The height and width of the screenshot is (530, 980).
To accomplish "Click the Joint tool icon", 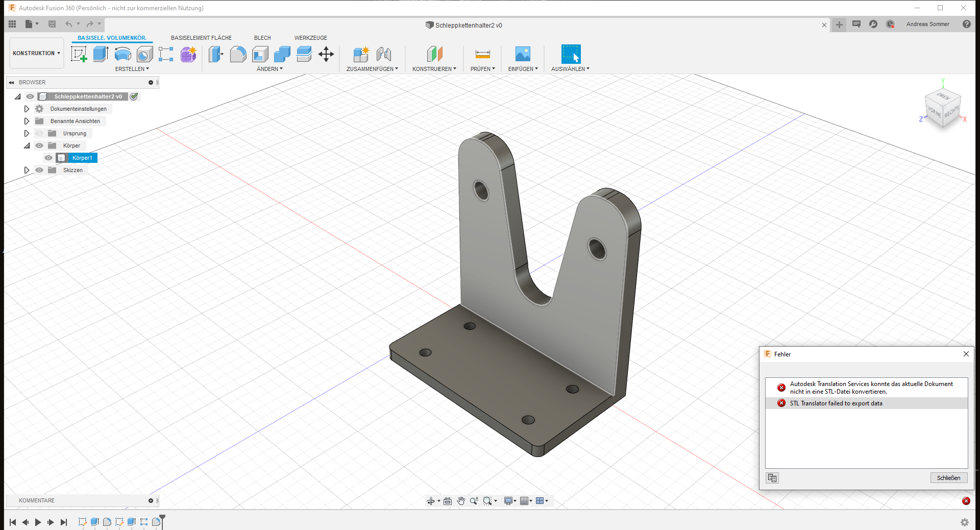I will (x=383, y=54).
